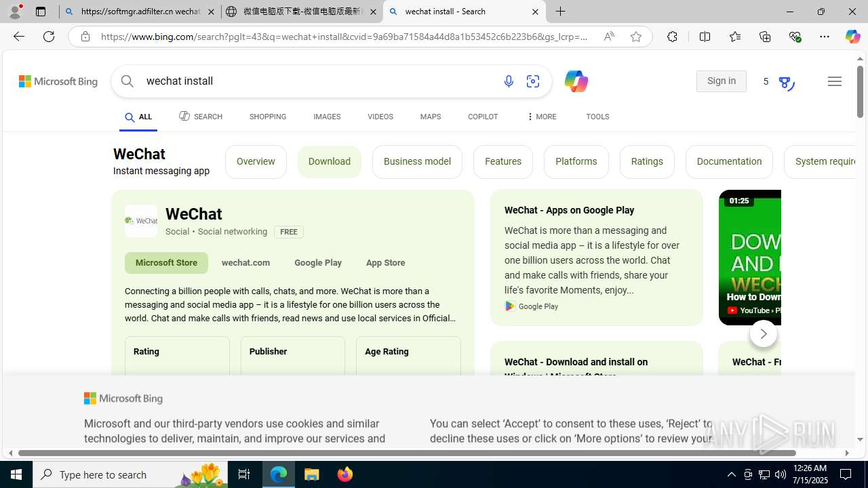View site information lock icon
The width and height of the screenshot is (868, 488).
pos(85,37)
